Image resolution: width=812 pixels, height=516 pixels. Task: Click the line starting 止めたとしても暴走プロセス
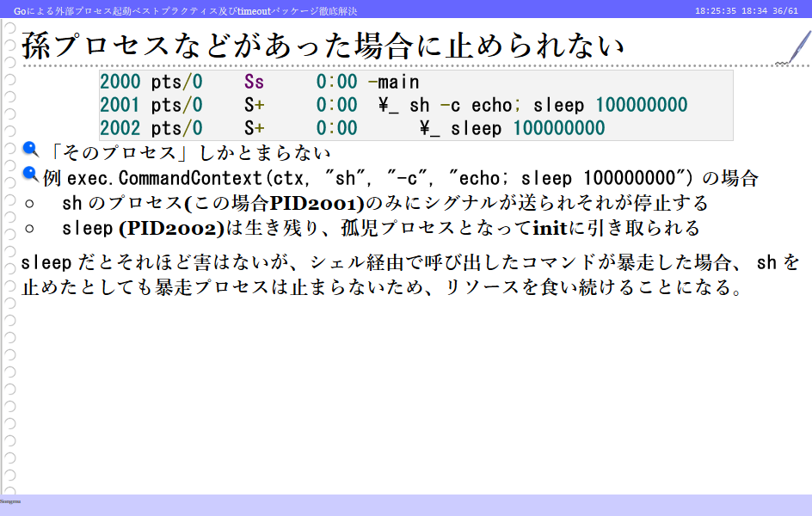(x=382, y=287)
